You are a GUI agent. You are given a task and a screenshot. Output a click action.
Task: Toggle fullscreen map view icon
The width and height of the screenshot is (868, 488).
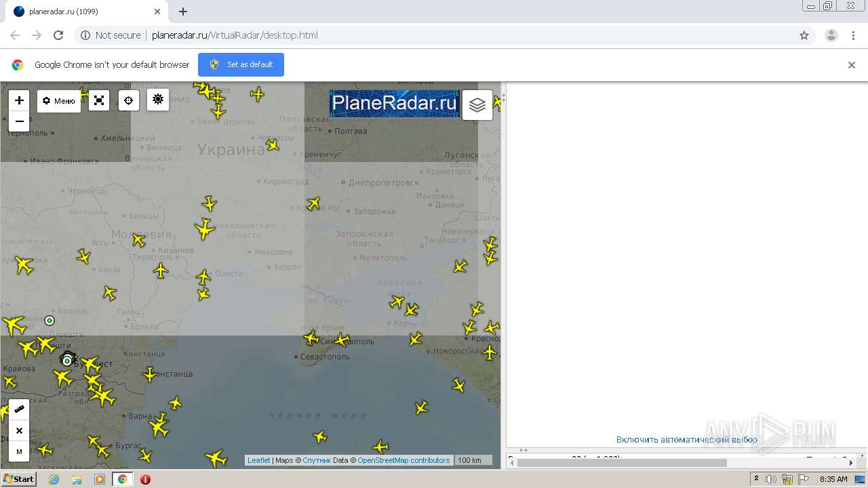click(x=99, y=100)
